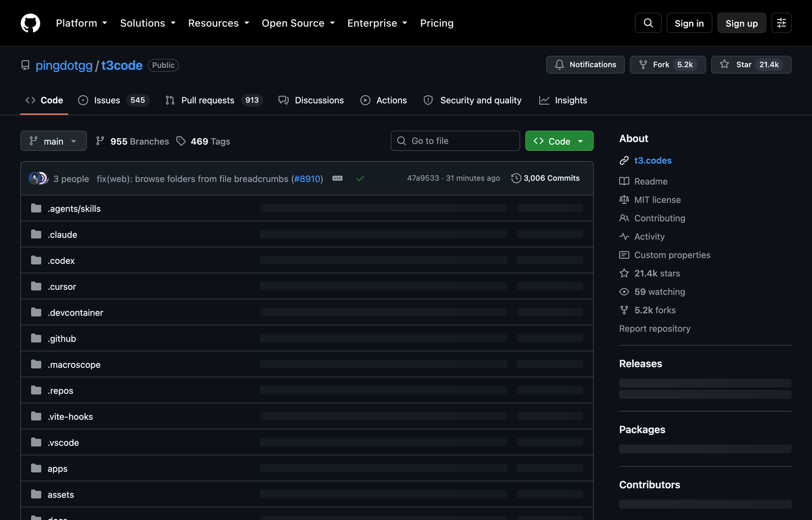Click the bell icon in Notifications button
This screenshot has width=812, height=520.
point(559,64)
